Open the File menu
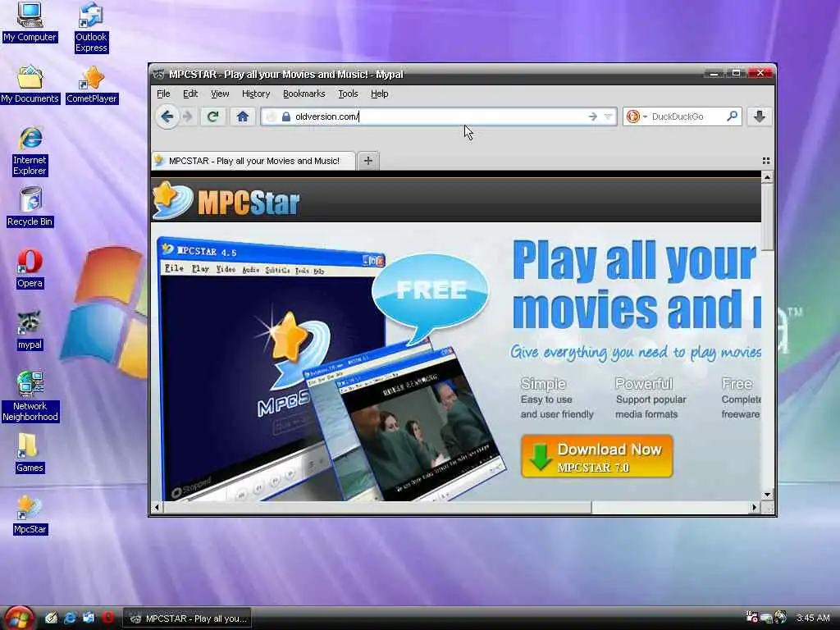The height and width of the screenshot is (630, 840). pos(163,94)
